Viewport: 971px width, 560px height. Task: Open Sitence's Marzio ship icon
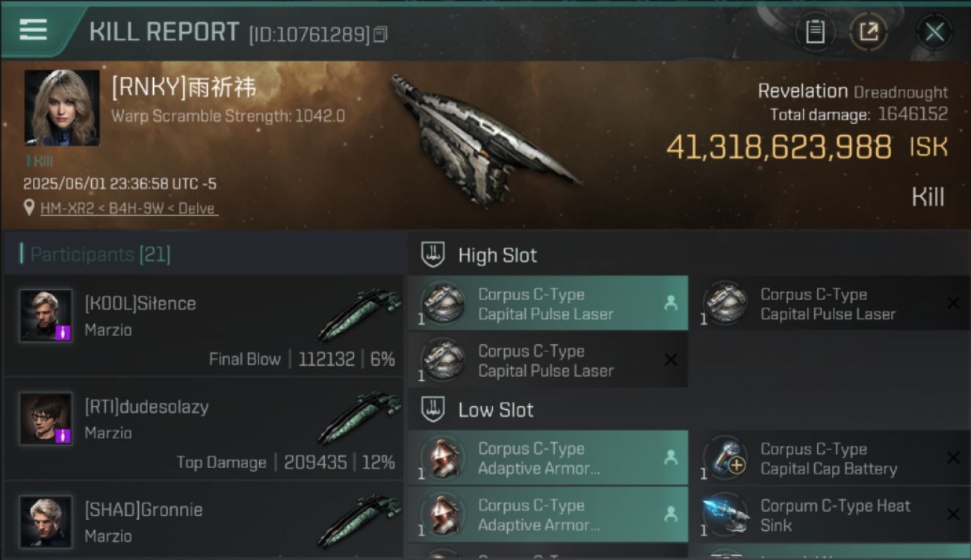(359, 314)
